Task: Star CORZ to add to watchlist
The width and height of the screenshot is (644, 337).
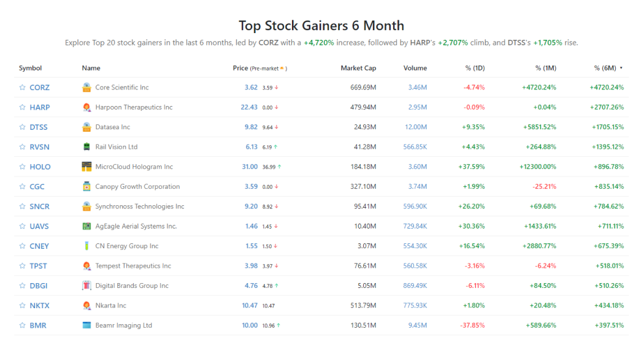Action: tap(22, 88)
